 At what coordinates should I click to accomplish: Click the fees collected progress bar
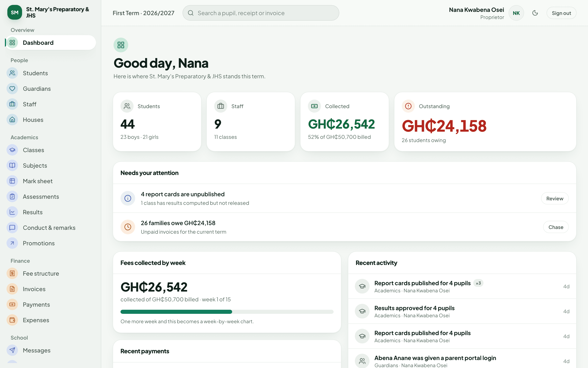227,312
